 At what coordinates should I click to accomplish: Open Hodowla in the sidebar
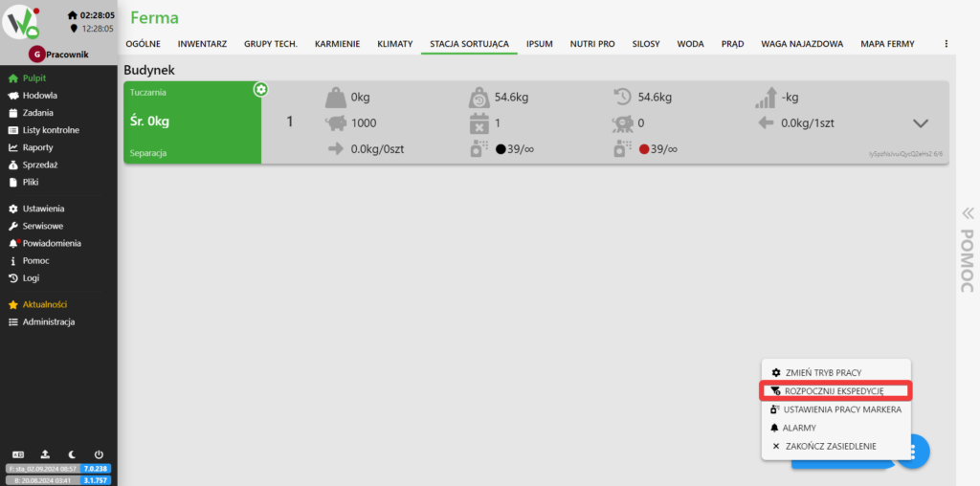[x=39, y=96]
